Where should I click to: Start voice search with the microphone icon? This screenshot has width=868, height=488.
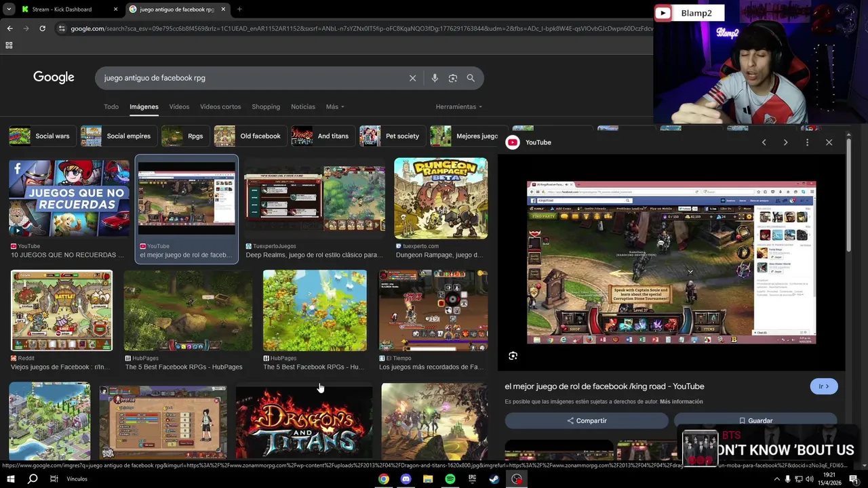click(435, 78)
